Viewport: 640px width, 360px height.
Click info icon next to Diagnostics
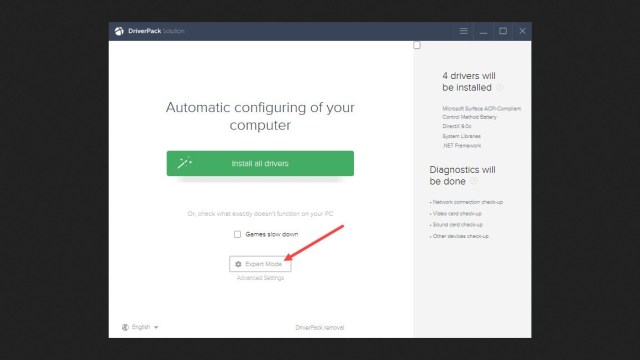click(x=474, y=181)
